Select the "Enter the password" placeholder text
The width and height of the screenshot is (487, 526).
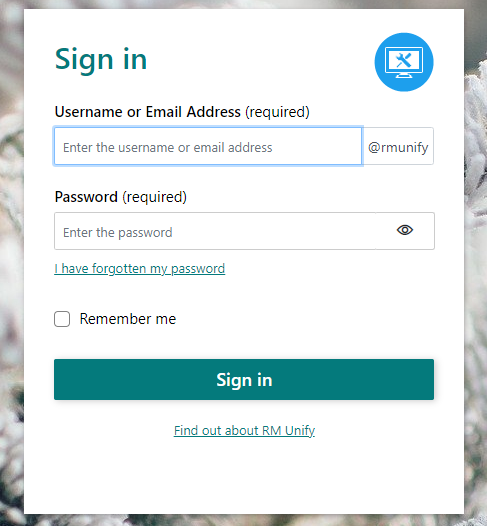[118, 232]
